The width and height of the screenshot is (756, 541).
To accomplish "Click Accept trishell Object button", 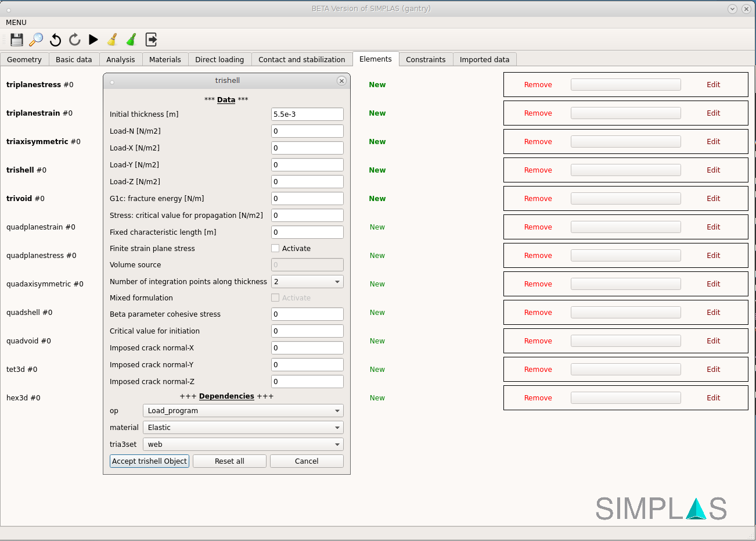I will (x=149, y=461).
